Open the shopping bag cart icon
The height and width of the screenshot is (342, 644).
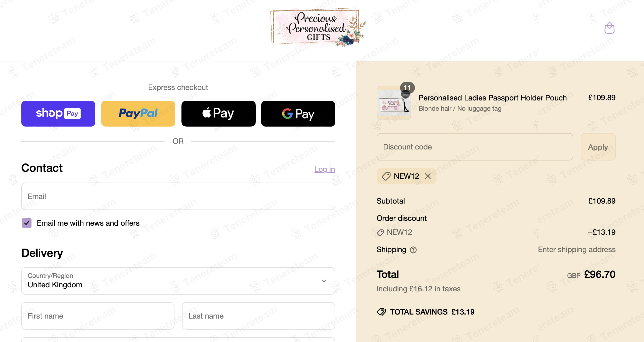pyautogui.click(x=609, y=28)
